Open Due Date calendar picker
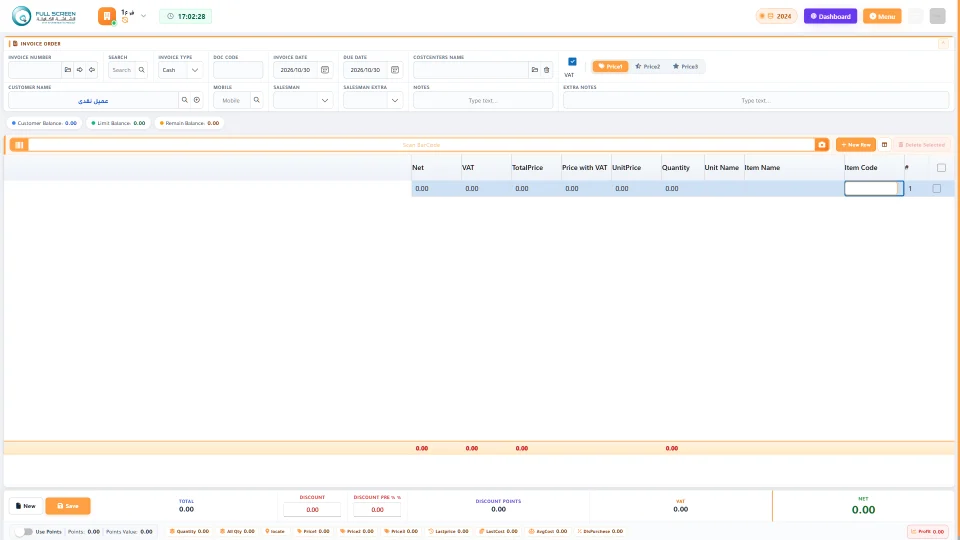The height and width of the screenshot is (540, 960). pyautogui.click(x=395, y=70)
